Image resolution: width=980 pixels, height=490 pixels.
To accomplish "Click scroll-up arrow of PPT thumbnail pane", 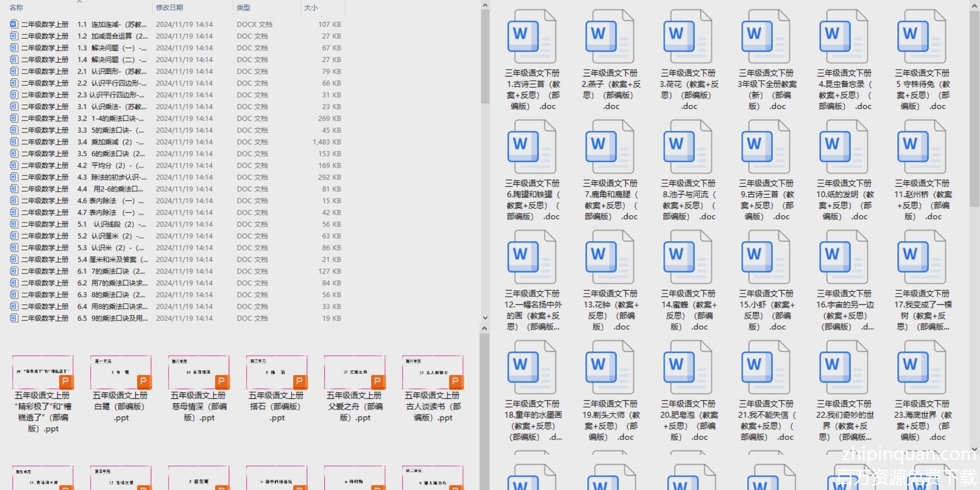I will [485, 328].
